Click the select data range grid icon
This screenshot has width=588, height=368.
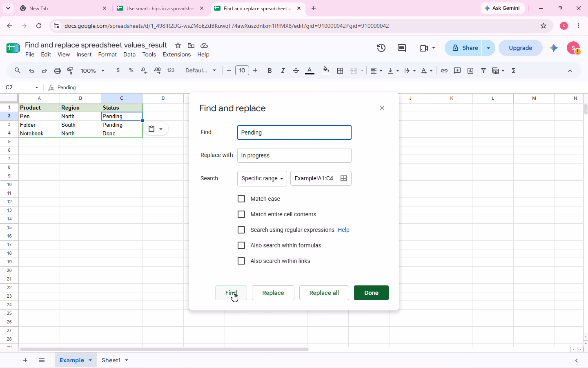344,178
